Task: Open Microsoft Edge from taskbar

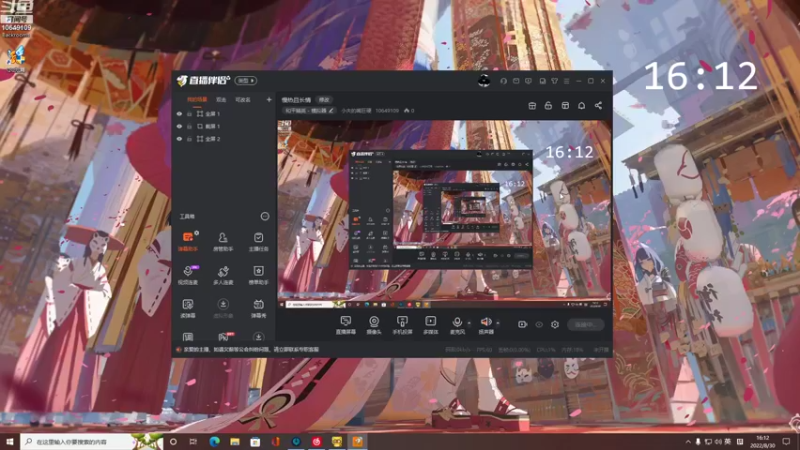Action: [214, 441]
